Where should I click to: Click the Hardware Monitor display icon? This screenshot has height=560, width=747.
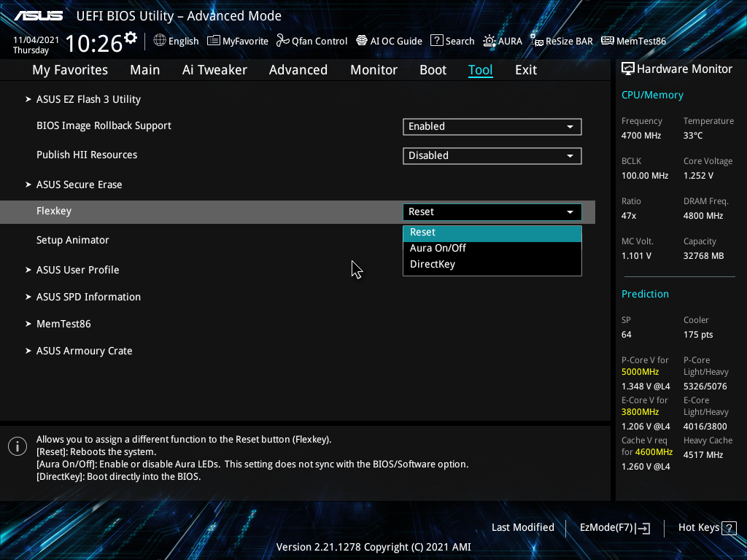[x=628, y=69]
